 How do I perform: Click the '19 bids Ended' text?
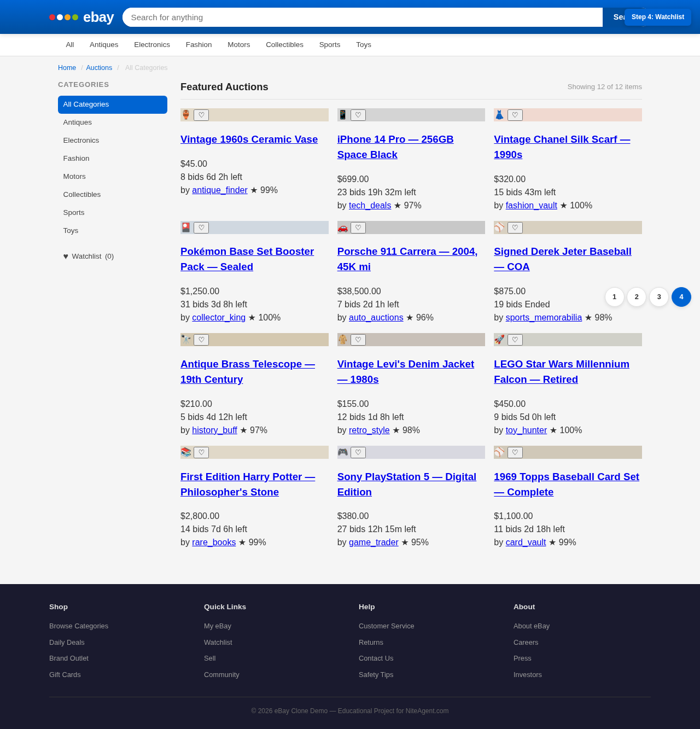522,305
